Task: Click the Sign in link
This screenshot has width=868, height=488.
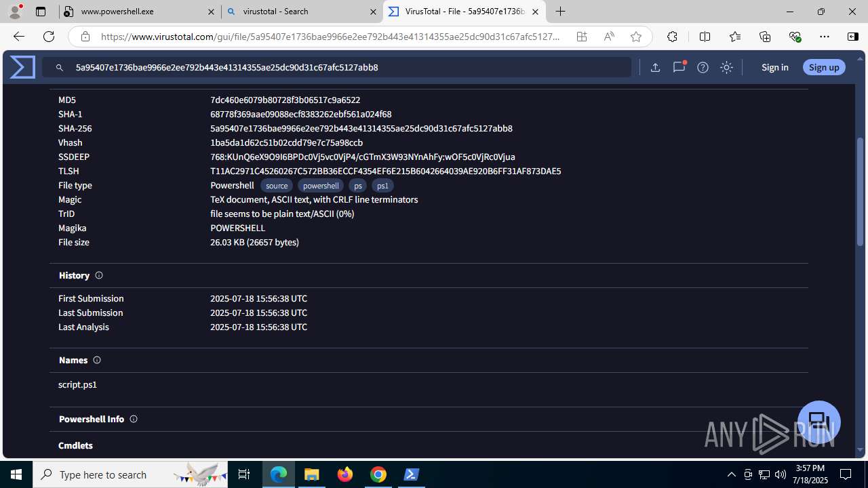Action: 774,67
